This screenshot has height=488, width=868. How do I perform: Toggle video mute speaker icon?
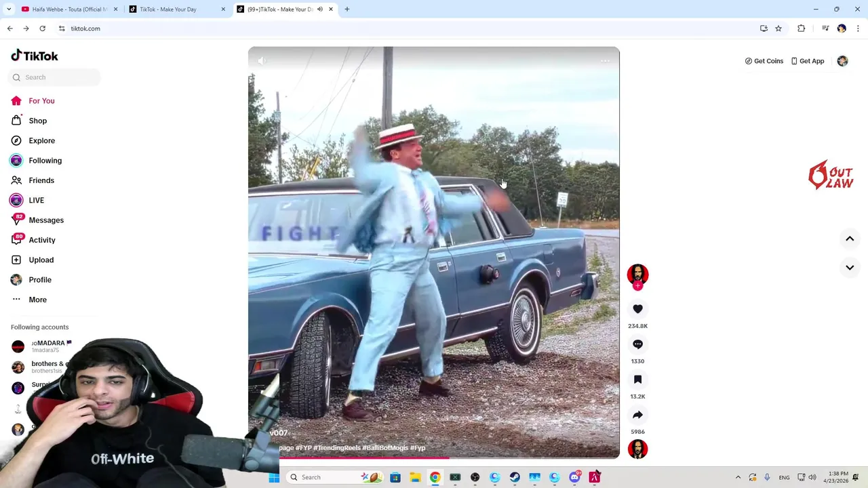(262, 61)
